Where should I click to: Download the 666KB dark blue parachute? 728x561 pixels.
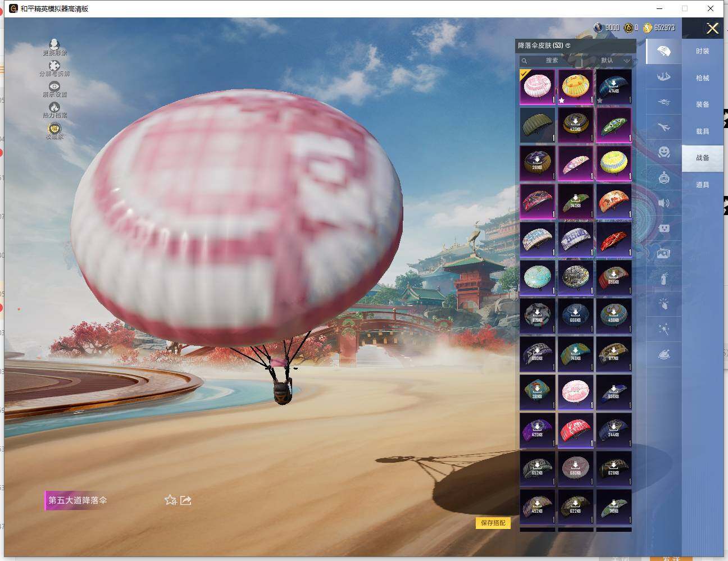click(x=575, y=316)
